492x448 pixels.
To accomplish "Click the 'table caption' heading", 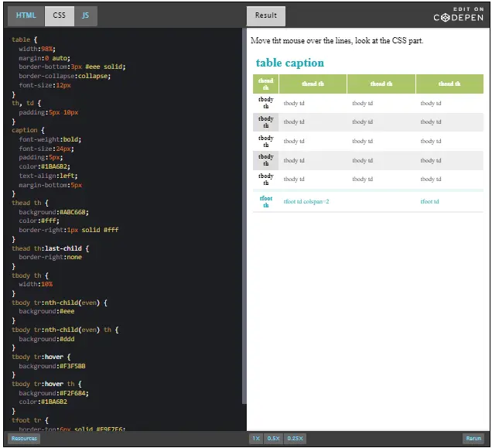I will click(x=289, y=63).
